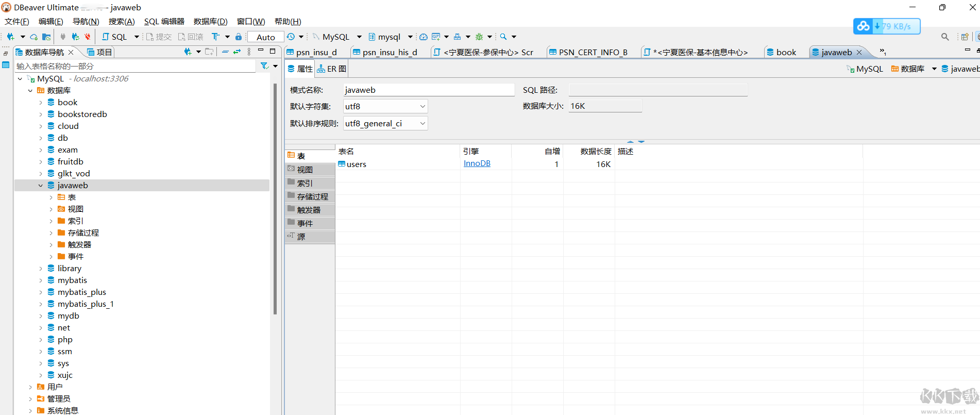The image size is (980, 415).
Task: Open the default charset utf8 dropdown
Action: 423,106
